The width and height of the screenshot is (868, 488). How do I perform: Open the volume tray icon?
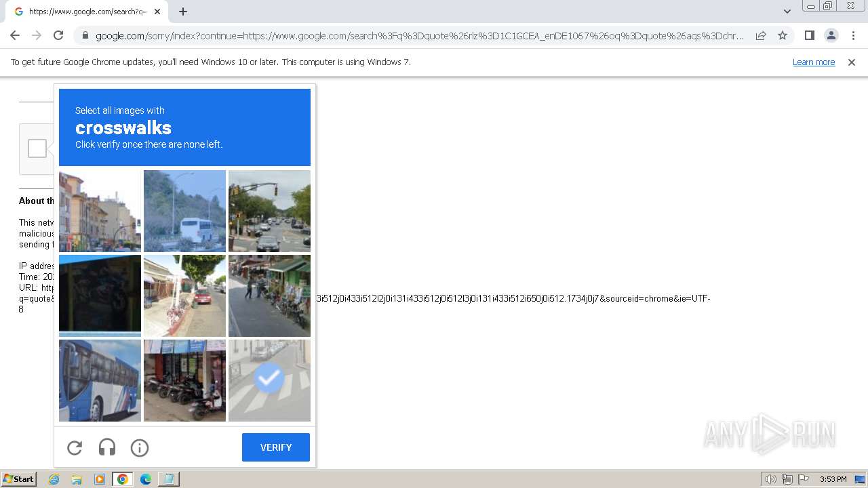coord(771,479)
